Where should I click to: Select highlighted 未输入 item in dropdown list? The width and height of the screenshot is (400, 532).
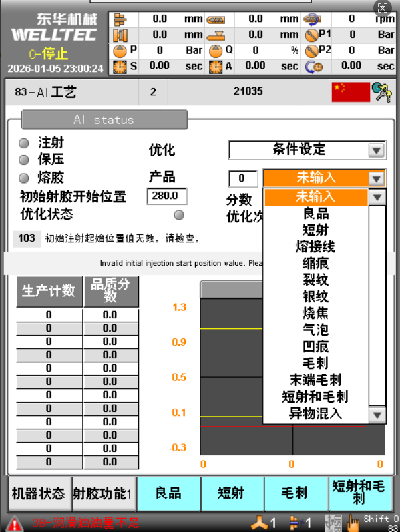(x=316, y=197)
